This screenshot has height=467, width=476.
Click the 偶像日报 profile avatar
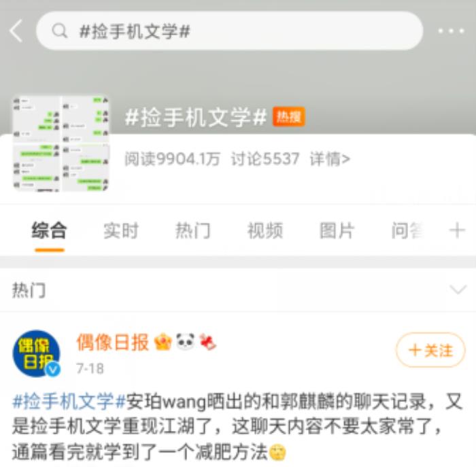click(37, 353)
